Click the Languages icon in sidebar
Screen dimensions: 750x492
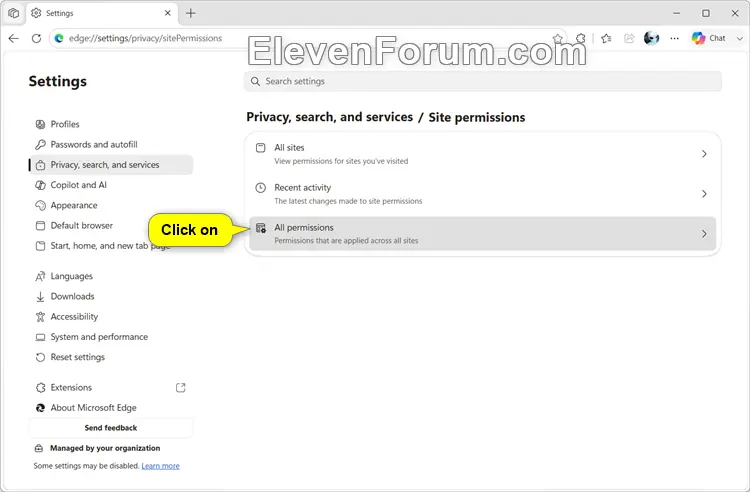pos(40,276)
